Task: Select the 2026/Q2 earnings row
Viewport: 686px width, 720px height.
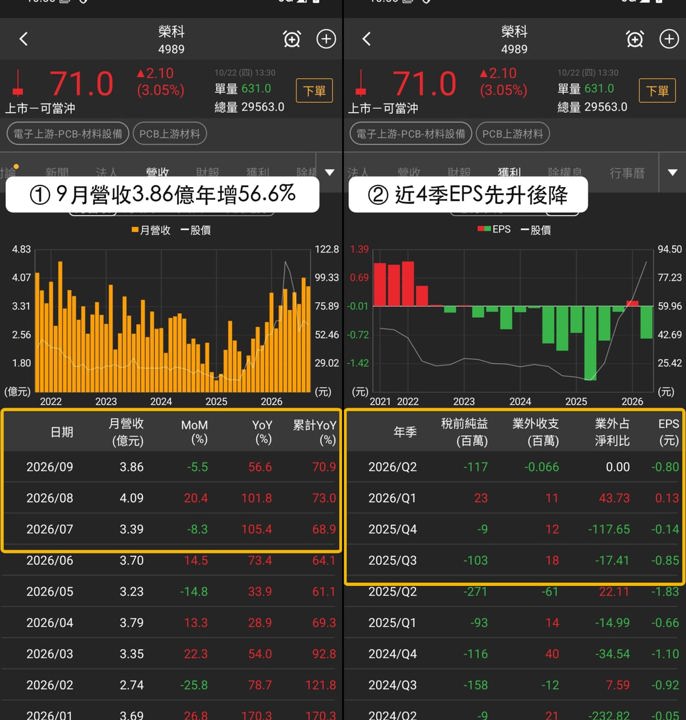Action: (x=515, y=467)
